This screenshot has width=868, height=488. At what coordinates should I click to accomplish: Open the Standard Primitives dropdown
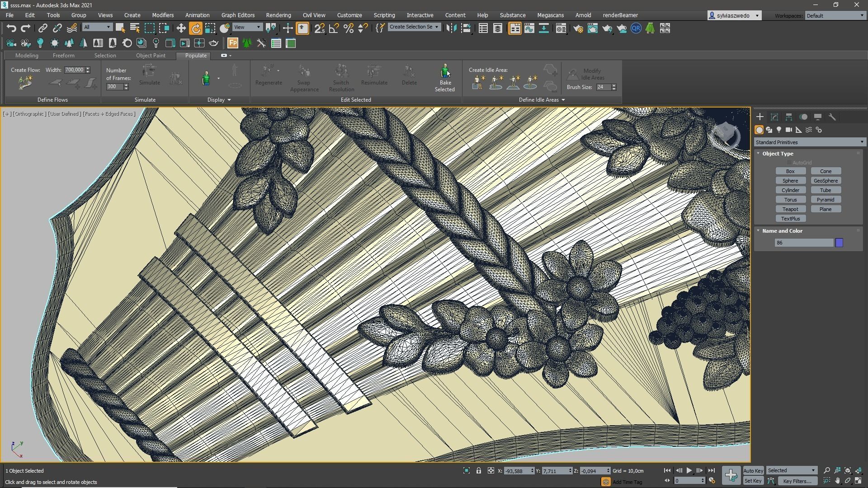(809, 142)
